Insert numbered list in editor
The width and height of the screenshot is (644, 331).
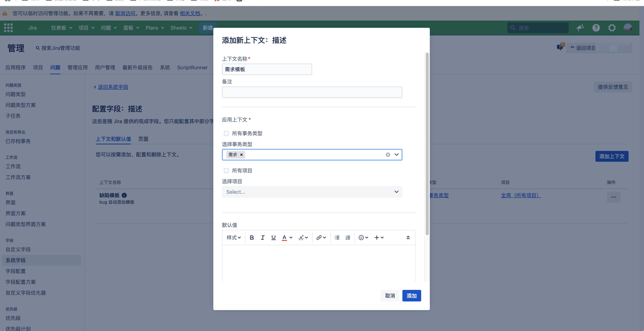348,237
